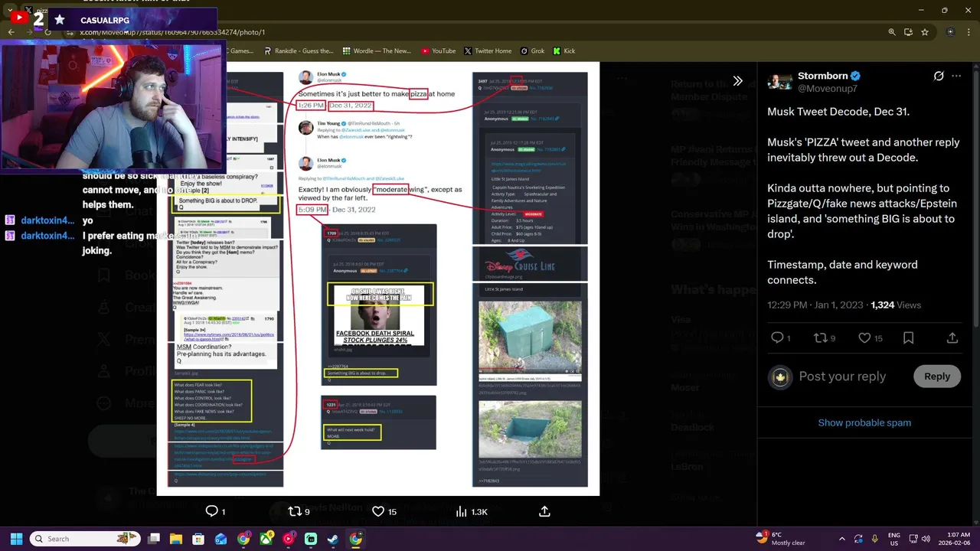
Task: Click the repost icon below the photo
Action: (295, 511)
